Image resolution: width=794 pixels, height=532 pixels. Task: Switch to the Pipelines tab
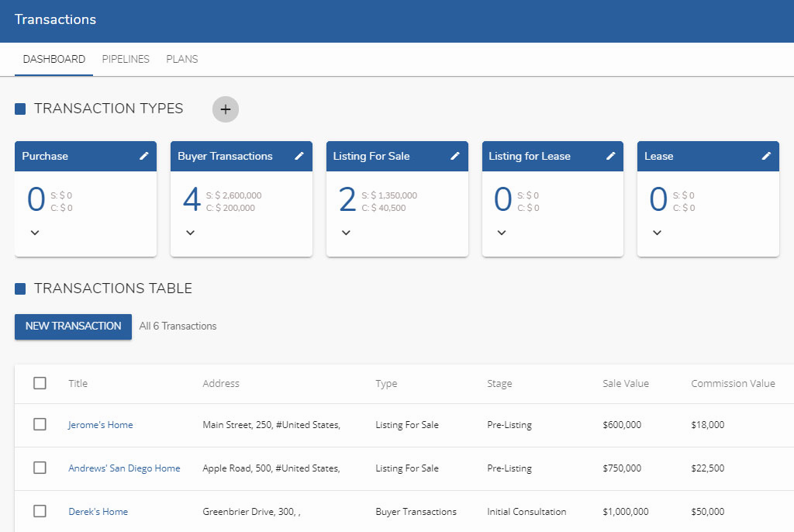[x=126, y=59]
